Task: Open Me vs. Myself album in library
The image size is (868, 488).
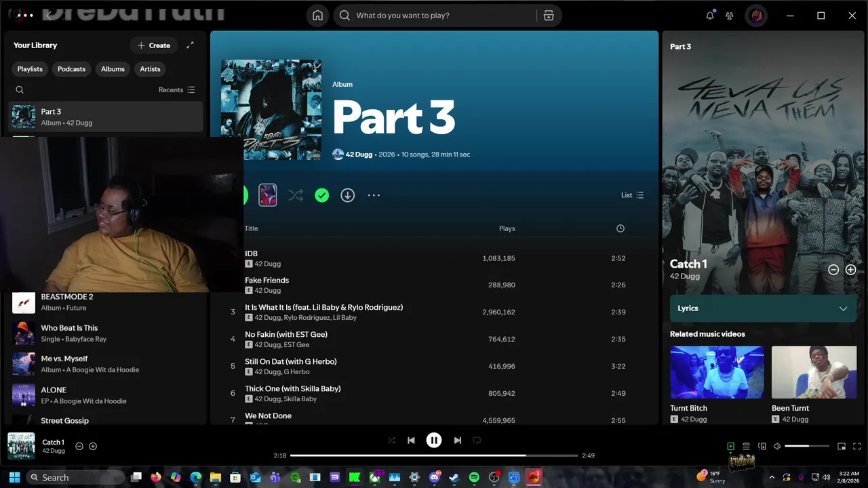Action: (106, 364)
